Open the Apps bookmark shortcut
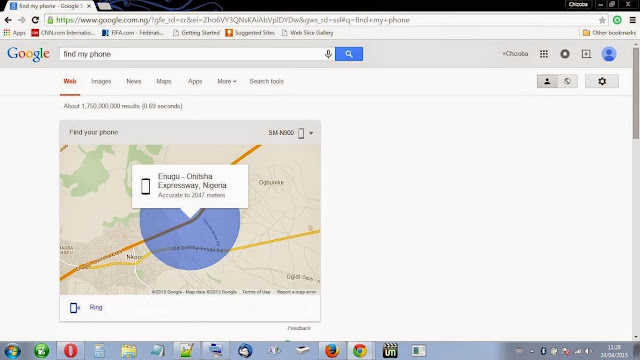640x360 pixels. click(x=15, y=33)
